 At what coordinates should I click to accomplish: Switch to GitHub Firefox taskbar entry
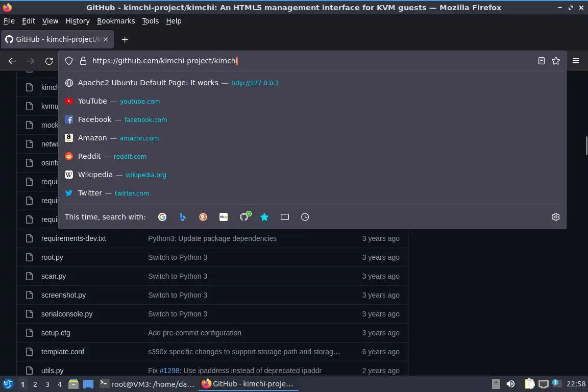(x=248, y=384)
